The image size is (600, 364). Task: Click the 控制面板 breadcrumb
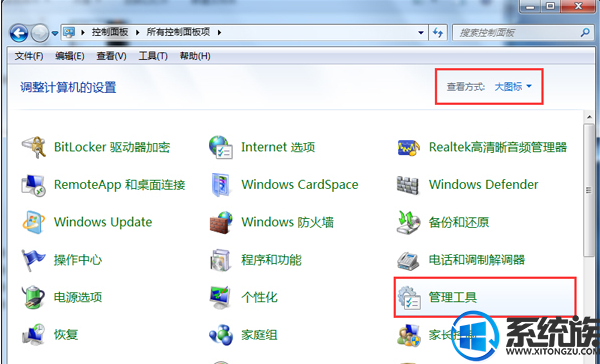110,32
